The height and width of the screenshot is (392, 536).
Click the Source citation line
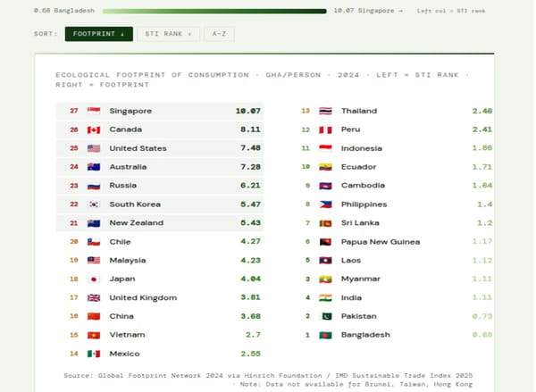point(268,375)
